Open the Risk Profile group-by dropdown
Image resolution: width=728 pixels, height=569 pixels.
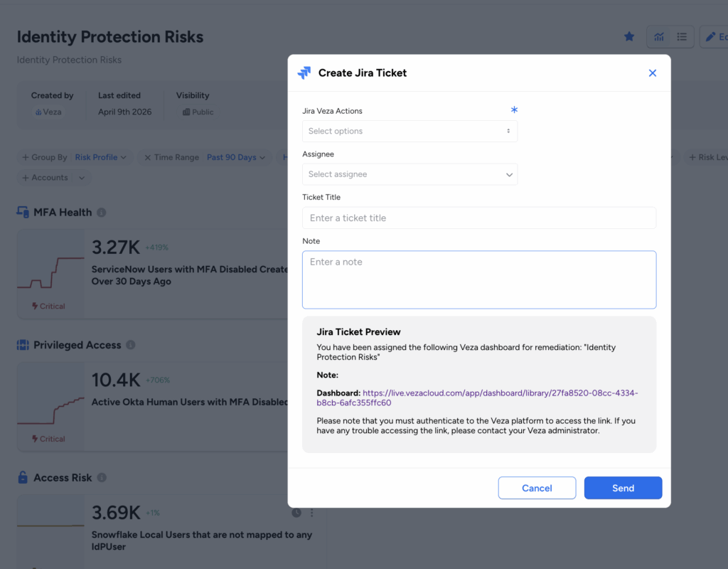click(100, 157)
